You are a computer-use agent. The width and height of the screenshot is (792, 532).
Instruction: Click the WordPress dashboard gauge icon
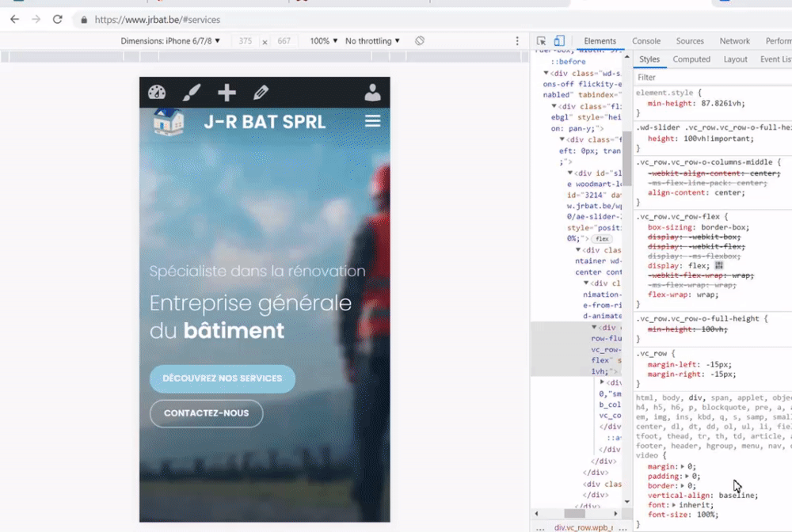coord(157,93)
